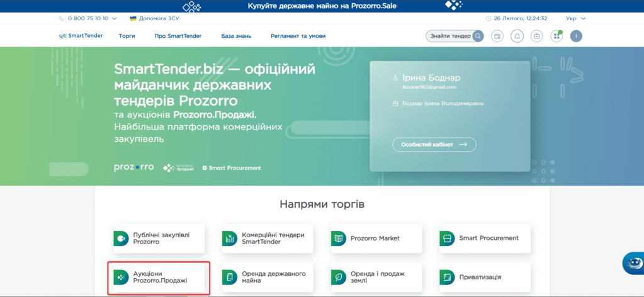
Task: Click the Особистий кабінет button
Action: click(x=434, y=145)
